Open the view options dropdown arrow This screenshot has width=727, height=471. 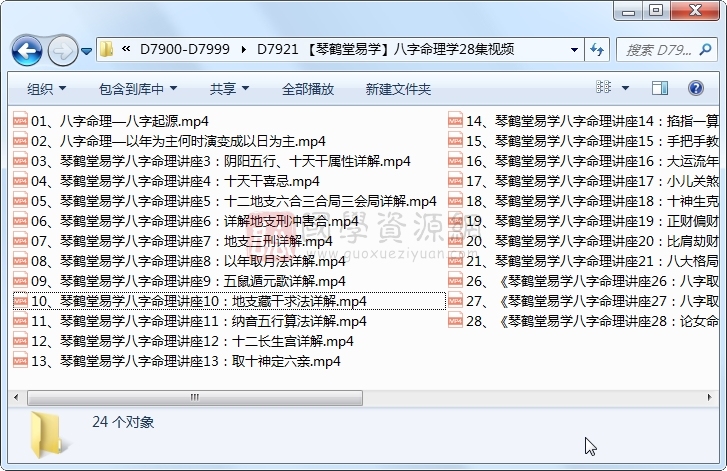[x=627, y=89]
